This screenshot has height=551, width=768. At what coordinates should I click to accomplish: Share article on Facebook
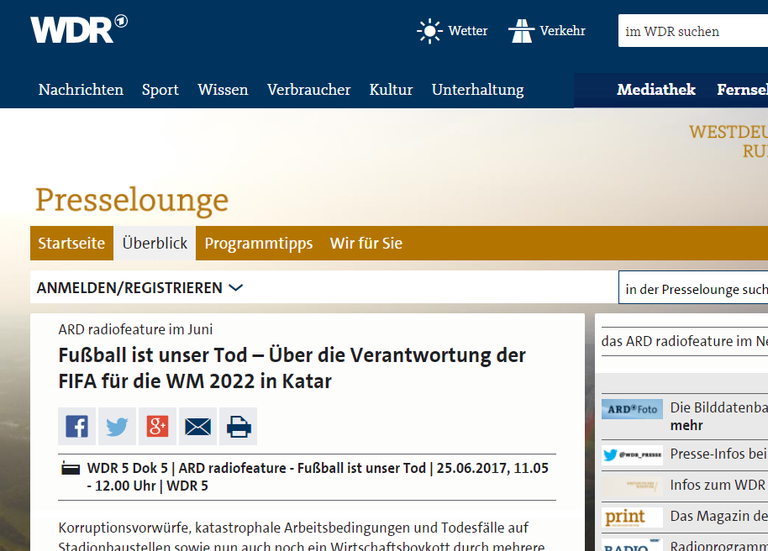pyautogui.click(x=77, y=426)
